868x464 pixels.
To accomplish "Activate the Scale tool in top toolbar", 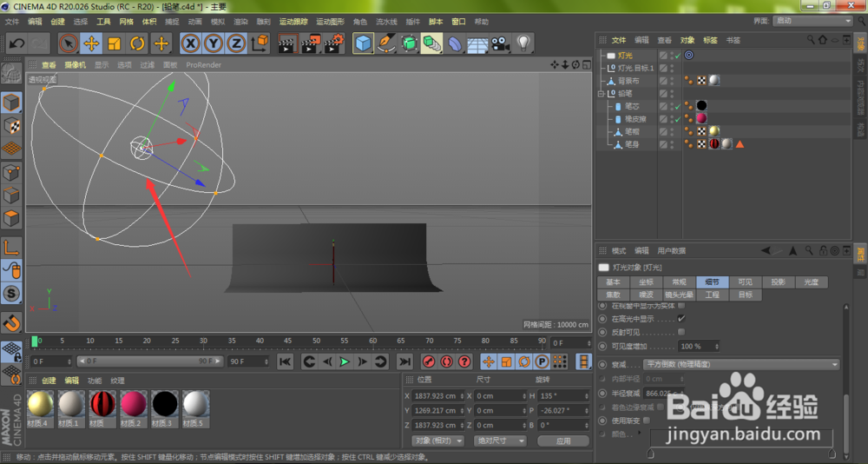I will (115, 43).
